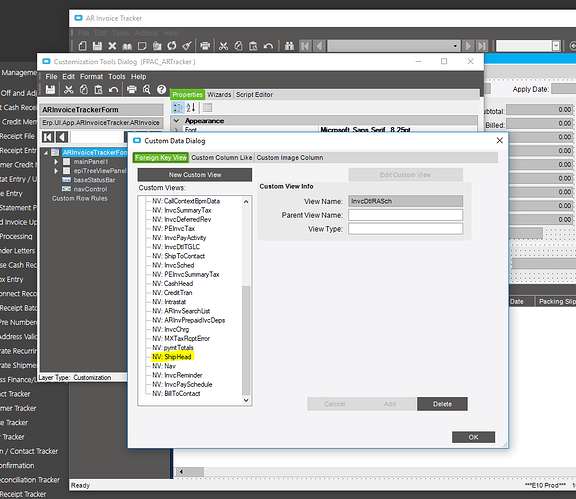Screen dimensions: 576x499
Task: Click Paste icon in Customization Tools toolbar
Action: pos(98,89)
